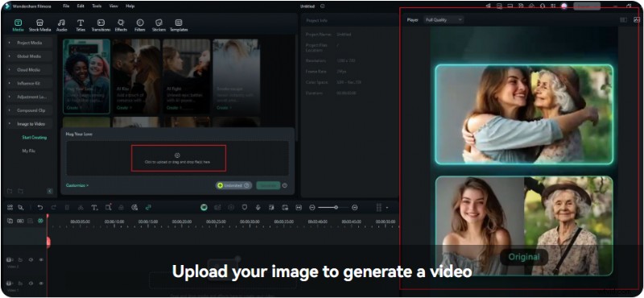Select the Hug Your Love template thumbnail
This screenshot has height=298, width=644.
[86, 76]
